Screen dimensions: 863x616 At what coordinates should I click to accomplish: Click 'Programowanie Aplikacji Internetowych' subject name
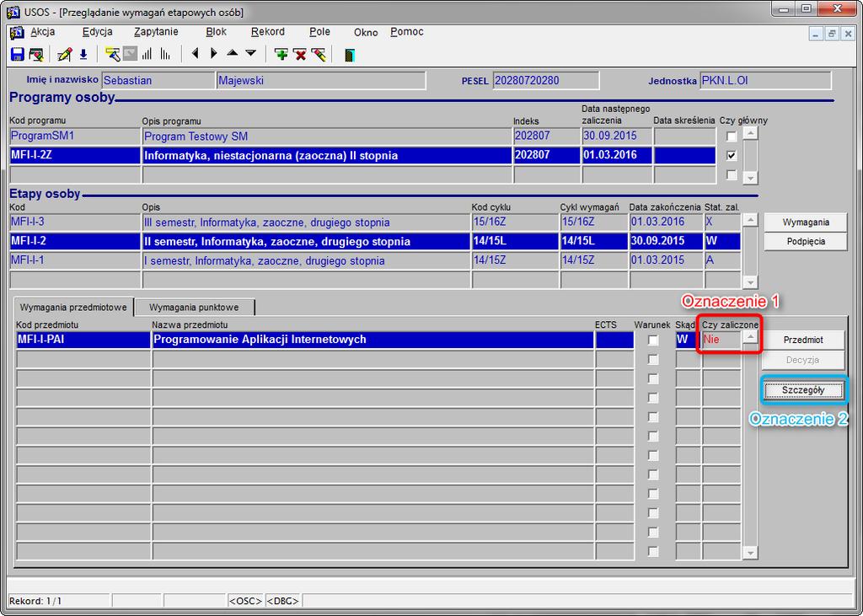[x=373, y=340]
